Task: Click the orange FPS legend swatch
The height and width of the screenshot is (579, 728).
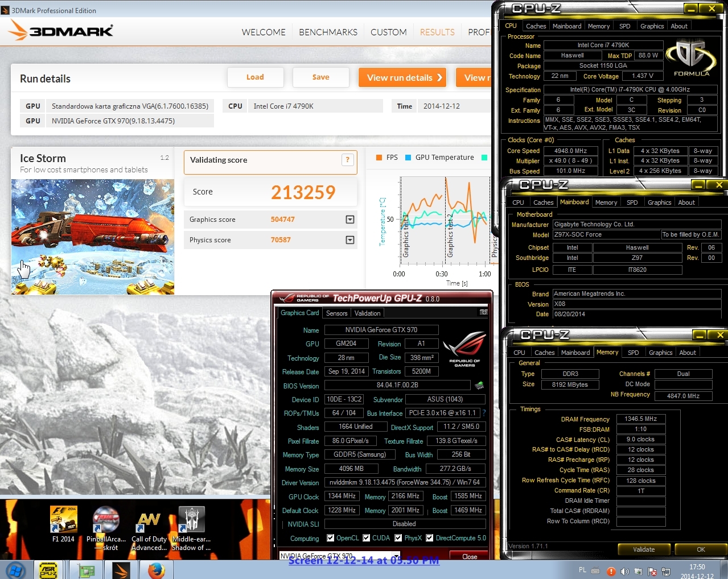Action: point(379,158)
